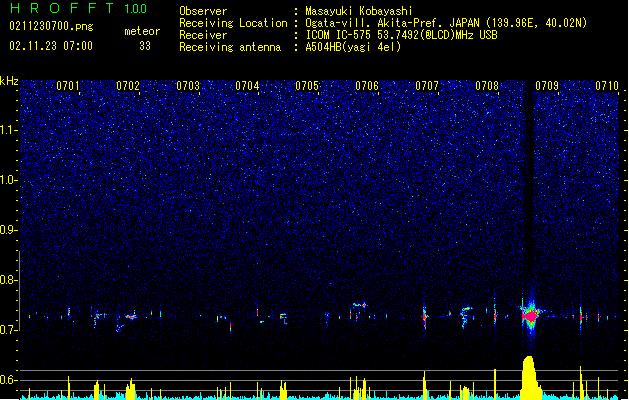Click the arc-shaped echo just above 0706
The width and height of the screenshot is (629, 400).
pos(360,305)
